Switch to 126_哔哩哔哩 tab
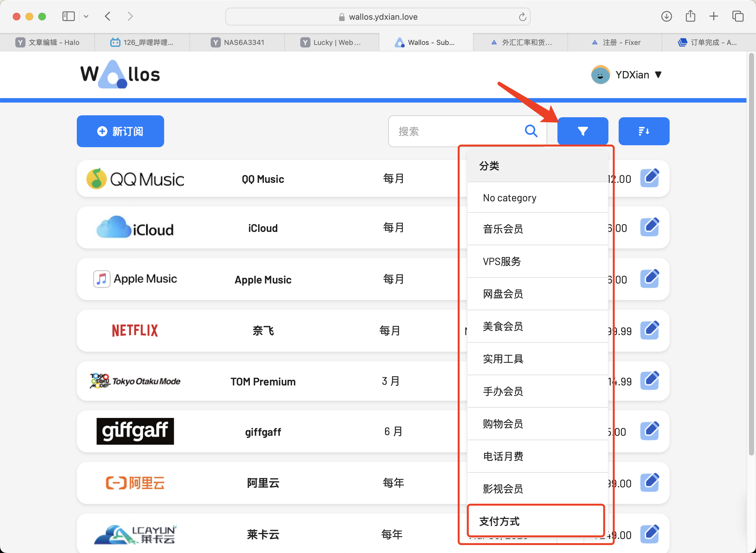 142,42
